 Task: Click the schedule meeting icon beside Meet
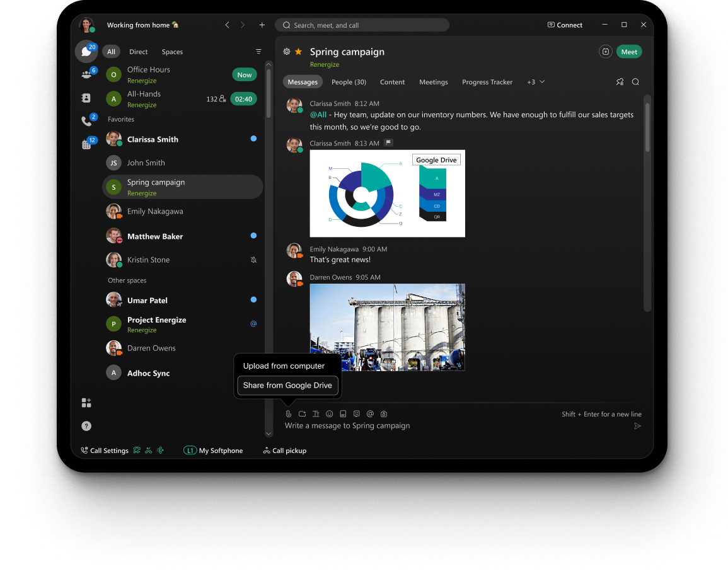click(x=606, y=52)
